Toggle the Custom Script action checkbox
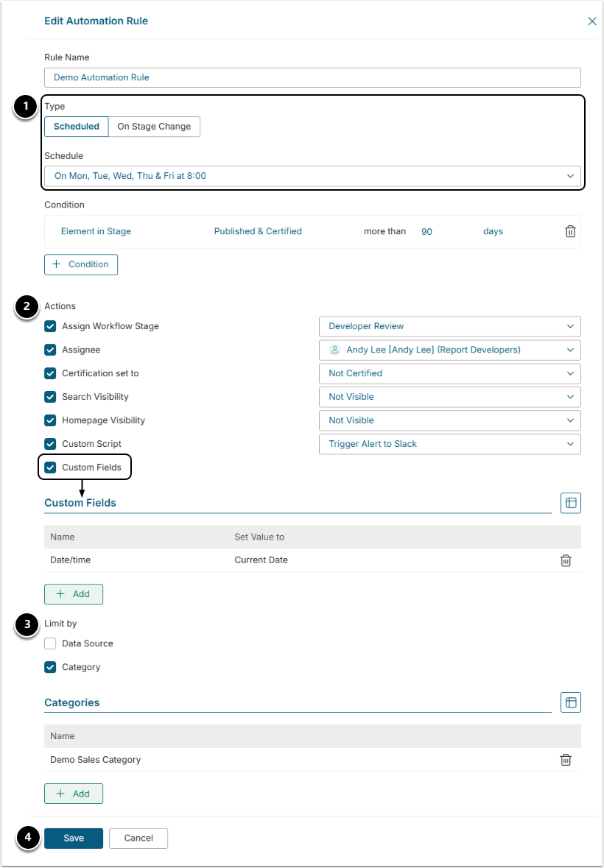The width and height of the screenshot is (604, 868). pyautogui.click(x=50, y=444)
